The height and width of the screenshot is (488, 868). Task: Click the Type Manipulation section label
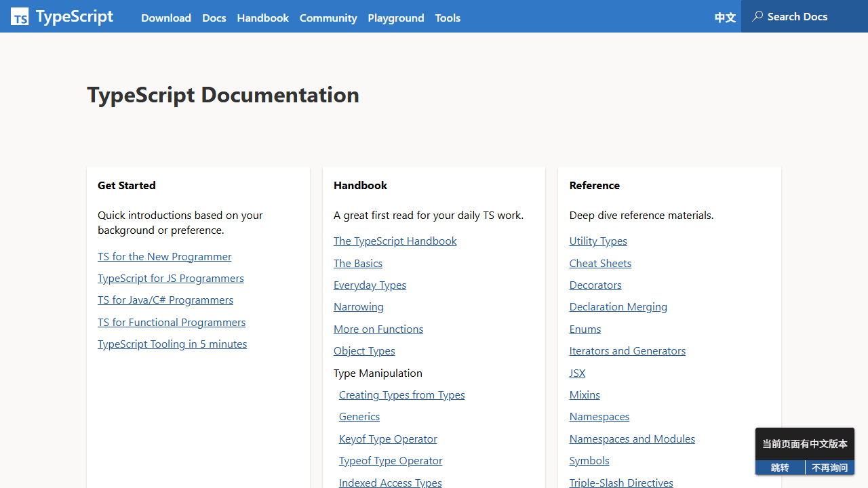point(378,373)
